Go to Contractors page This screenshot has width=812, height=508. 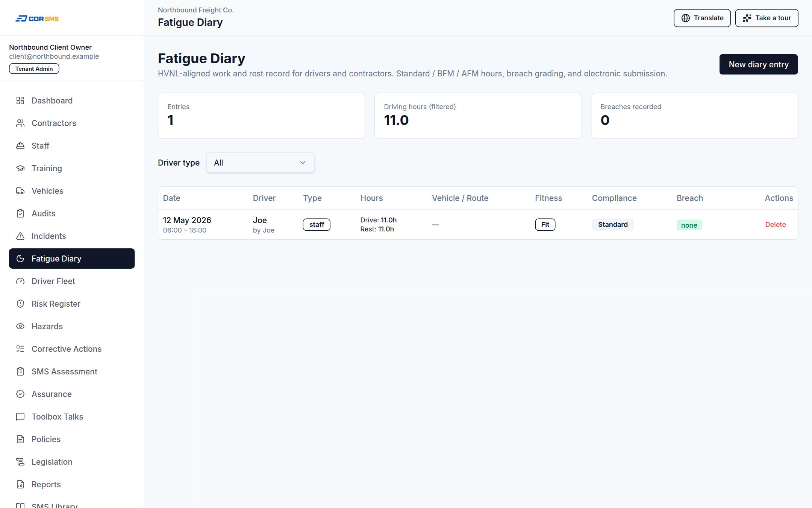pos(72,123)
